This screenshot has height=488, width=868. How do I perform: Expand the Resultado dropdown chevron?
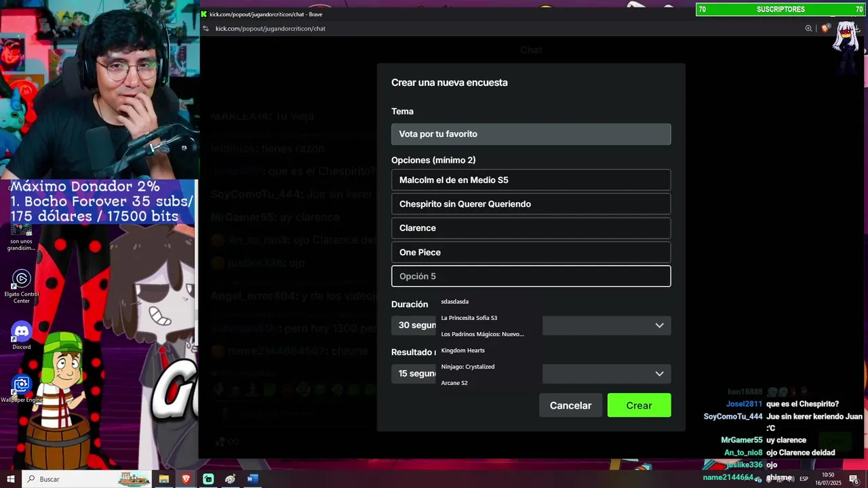click(659, 373)
